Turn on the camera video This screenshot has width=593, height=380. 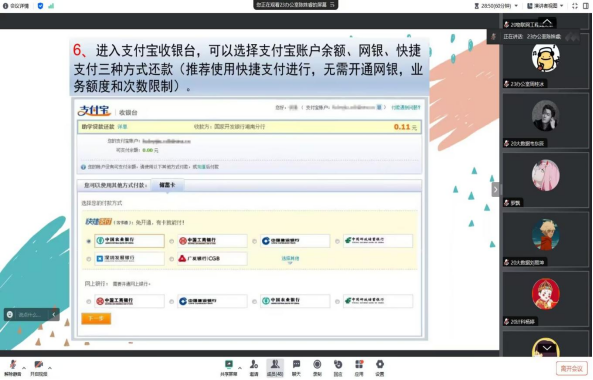(x=39, y=368)
